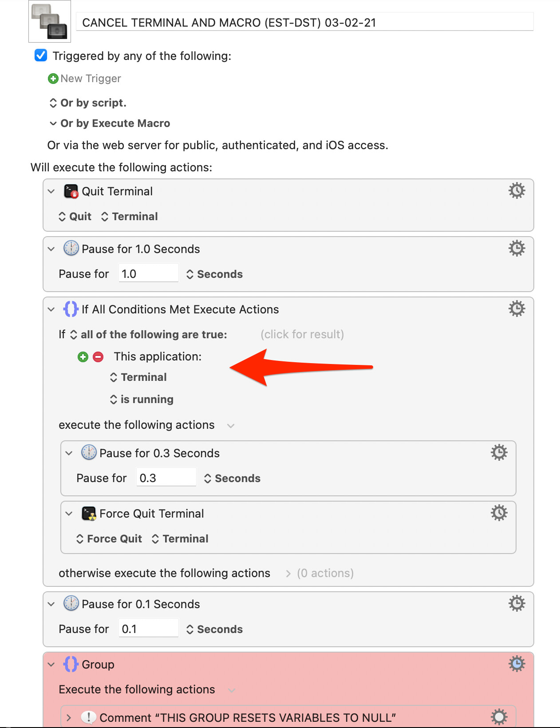The height and width of the screenshot is (728, 560).
Task: Click the macro name text field
Action: (305, 22)
